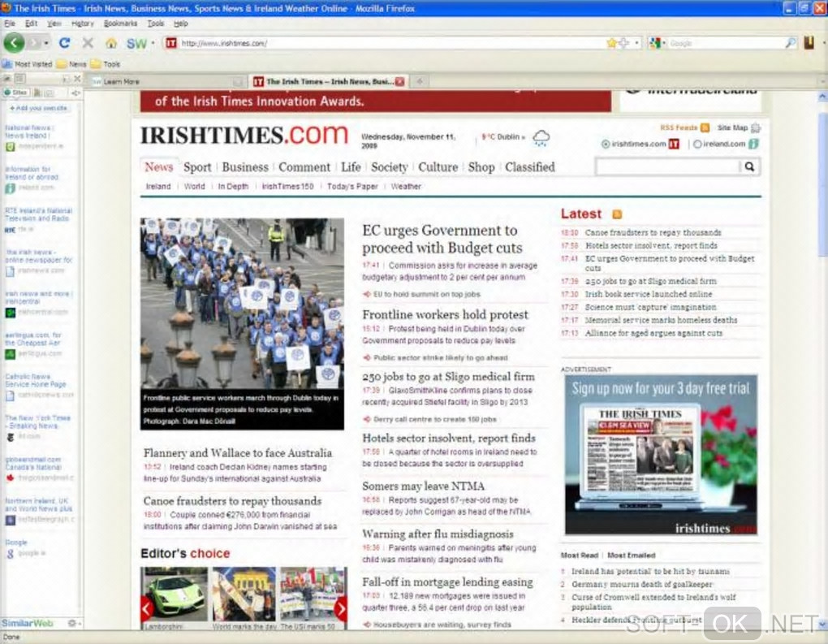The height and width of the screenshot is (644, 828).
Task: Click the Firefox Back button
Action: tap(15, 43)
